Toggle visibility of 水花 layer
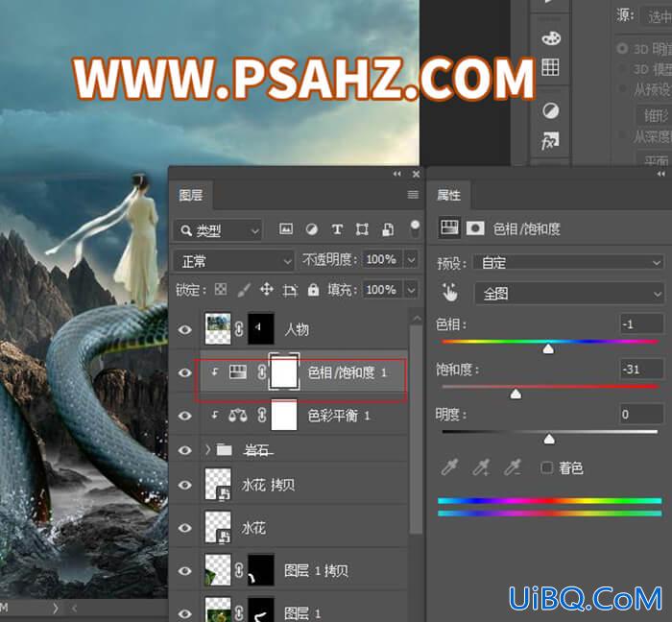672x622 pixels. tap(185, 528)
